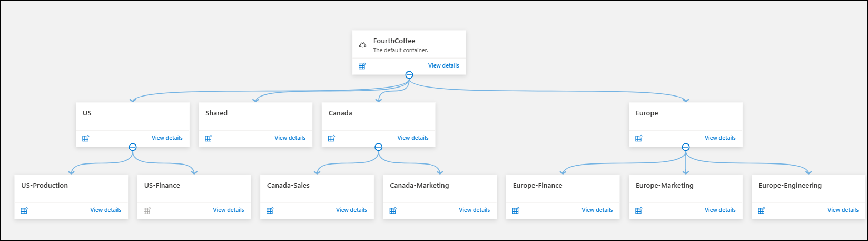Click the table icon in Europe-Engineering card
This screenshot has width=868, height=241.
tap(761, 210)
